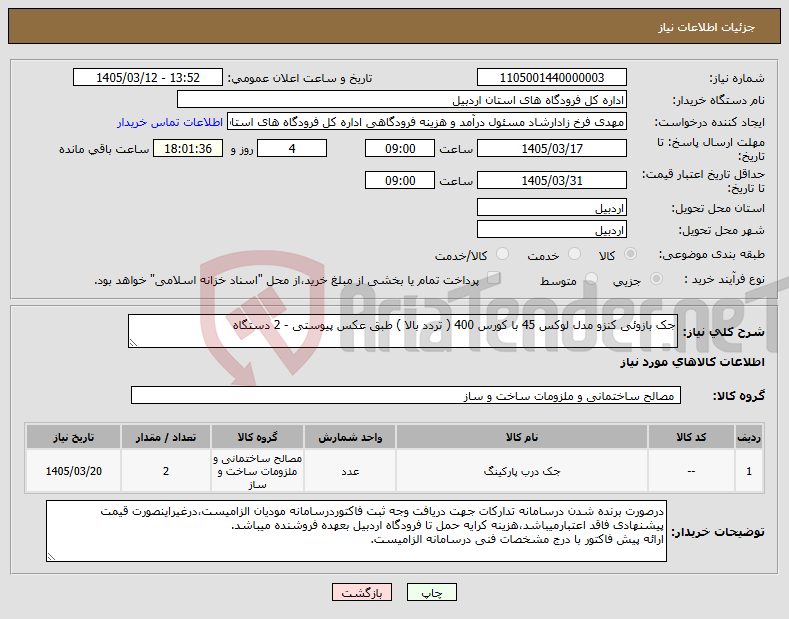Click the price validity time 09:00 field

tap(400, 181)
